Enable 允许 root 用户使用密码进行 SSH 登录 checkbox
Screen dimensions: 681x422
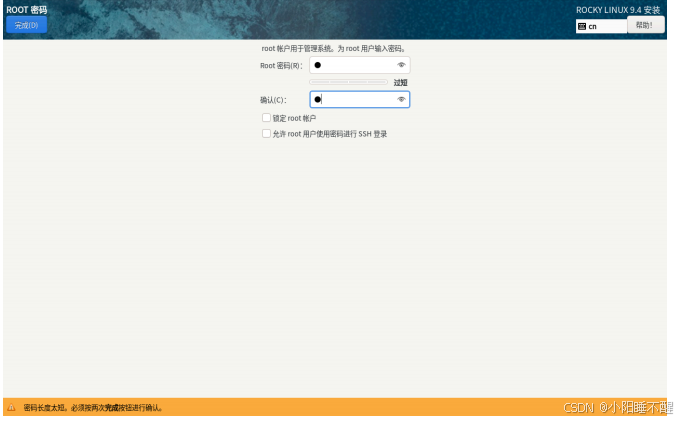pos(266,133)
